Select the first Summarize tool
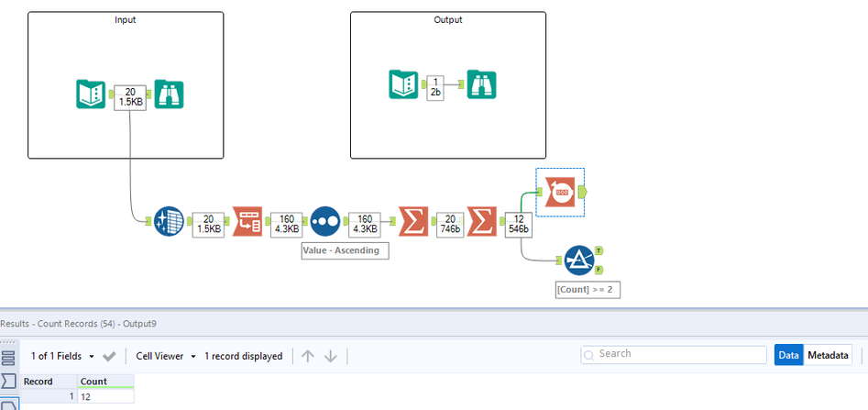Viewport: 868px width, 410px height. (413, 221)
